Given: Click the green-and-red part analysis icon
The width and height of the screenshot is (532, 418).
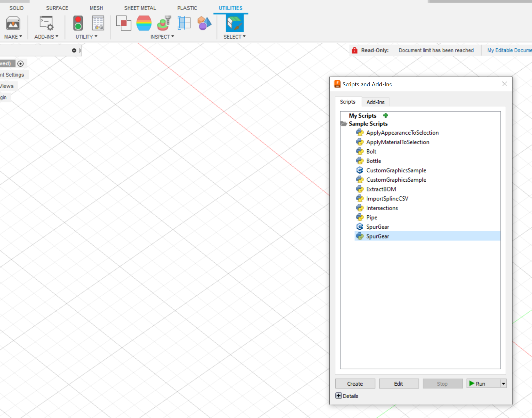Looking at the screenshot, I should pyautogui.click(x=164, y=23).
